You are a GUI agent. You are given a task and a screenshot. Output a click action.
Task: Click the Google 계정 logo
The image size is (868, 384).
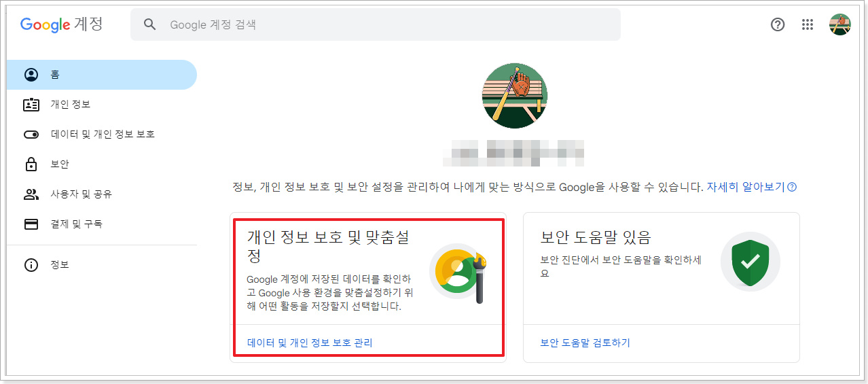pos(61,24)
